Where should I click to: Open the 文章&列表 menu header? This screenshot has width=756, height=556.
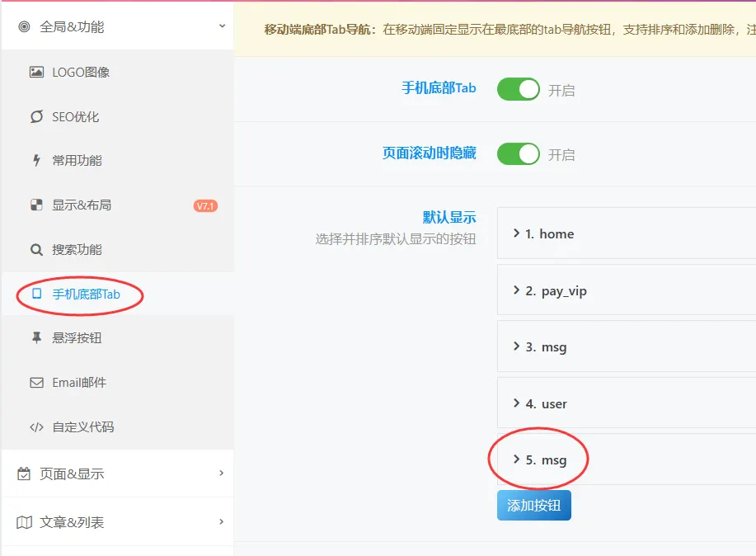pos(118,522)
